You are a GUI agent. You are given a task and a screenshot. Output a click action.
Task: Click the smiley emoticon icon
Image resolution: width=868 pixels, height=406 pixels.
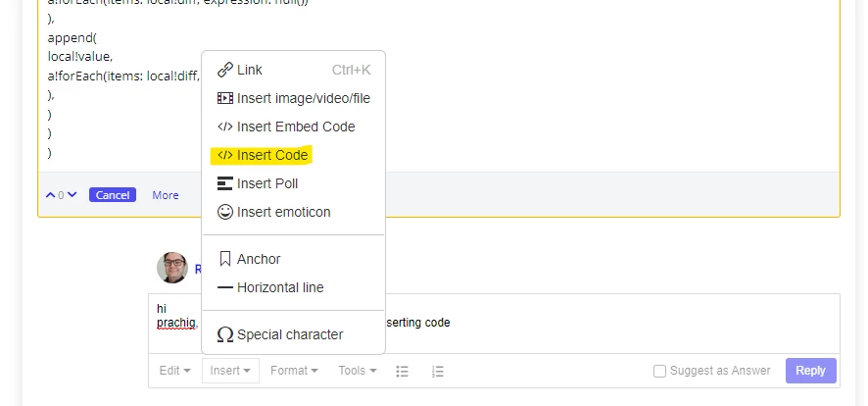(x=224, y=212)
